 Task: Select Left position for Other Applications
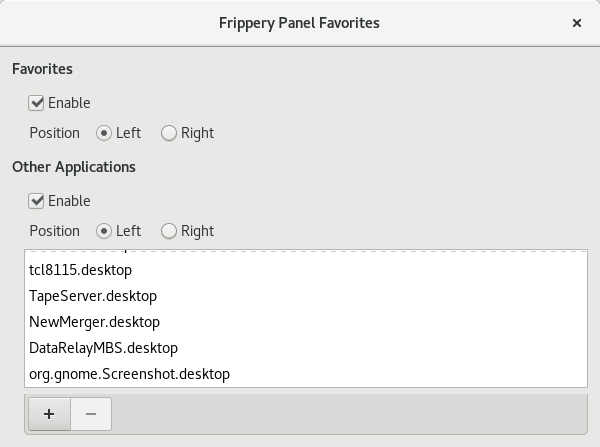coord(104,231)
